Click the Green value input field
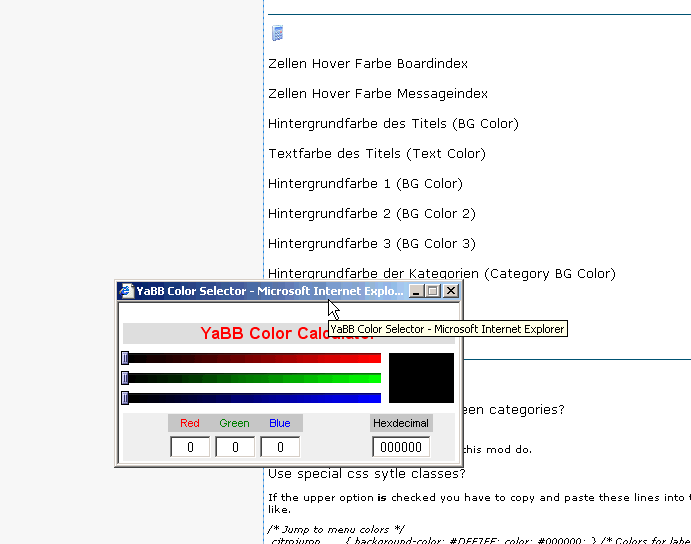The width and height of the screenshot is (691, 544). tap(235, 447)
